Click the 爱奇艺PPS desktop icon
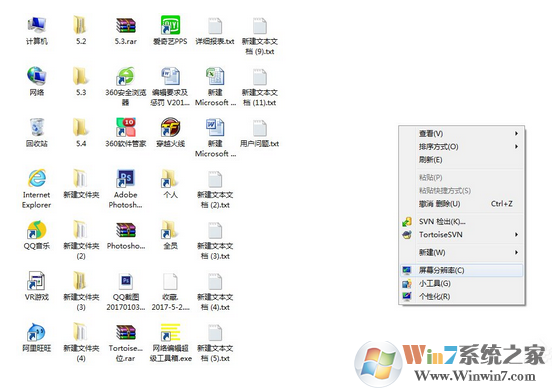The height and width of the screenshot is (390, 552). tap(170, 31)
